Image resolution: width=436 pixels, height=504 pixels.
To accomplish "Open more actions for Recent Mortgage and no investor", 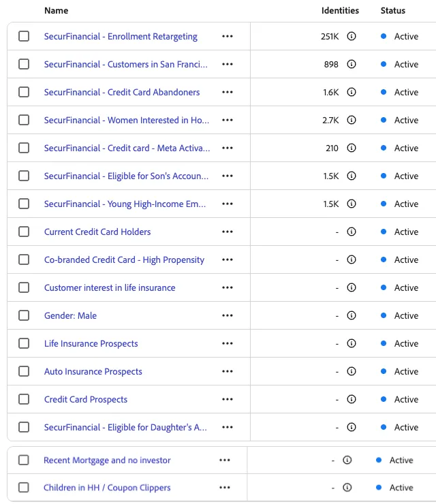I will 225,460.
